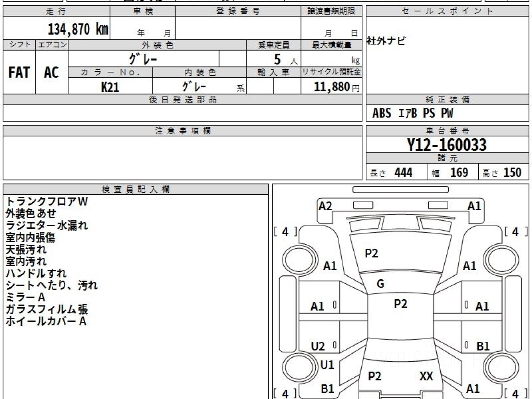Select the 純正装備 header
Screen dimensions: 532x399
pos(447,100)
